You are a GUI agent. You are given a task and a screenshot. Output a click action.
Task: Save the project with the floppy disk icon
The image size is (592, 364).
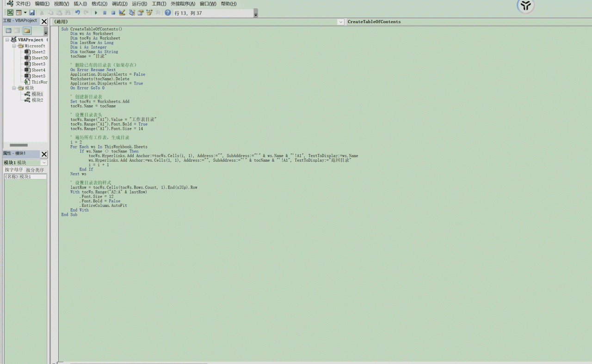(x=32, y=13)
